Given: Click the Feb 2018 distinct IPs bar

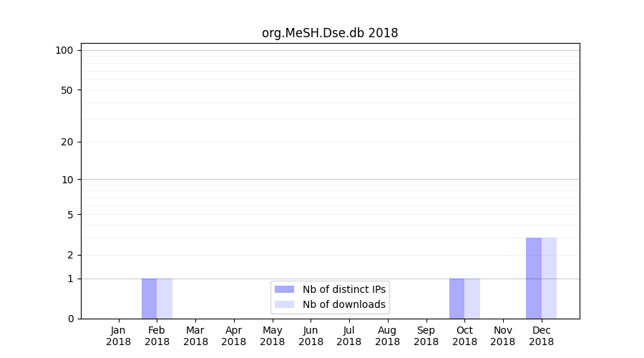Looking at the screenshot, I should coord(149,299).
